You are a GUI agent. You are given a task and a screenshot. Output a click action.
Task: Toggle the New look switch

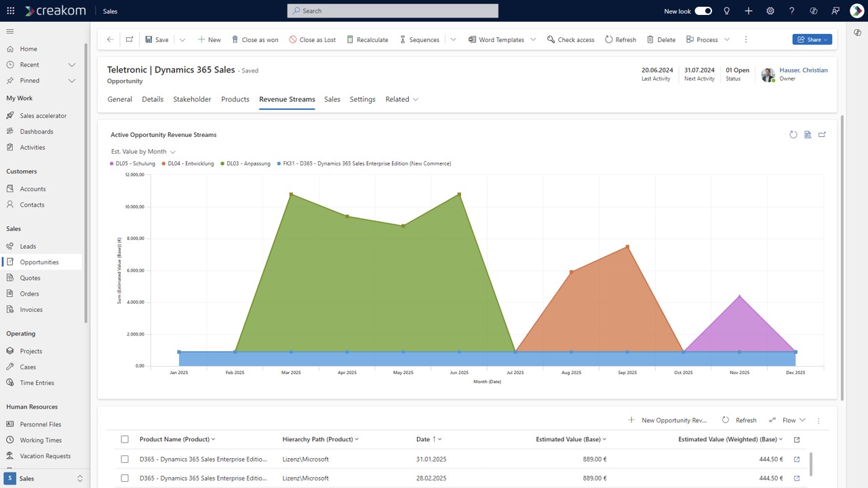pos(703,11)
